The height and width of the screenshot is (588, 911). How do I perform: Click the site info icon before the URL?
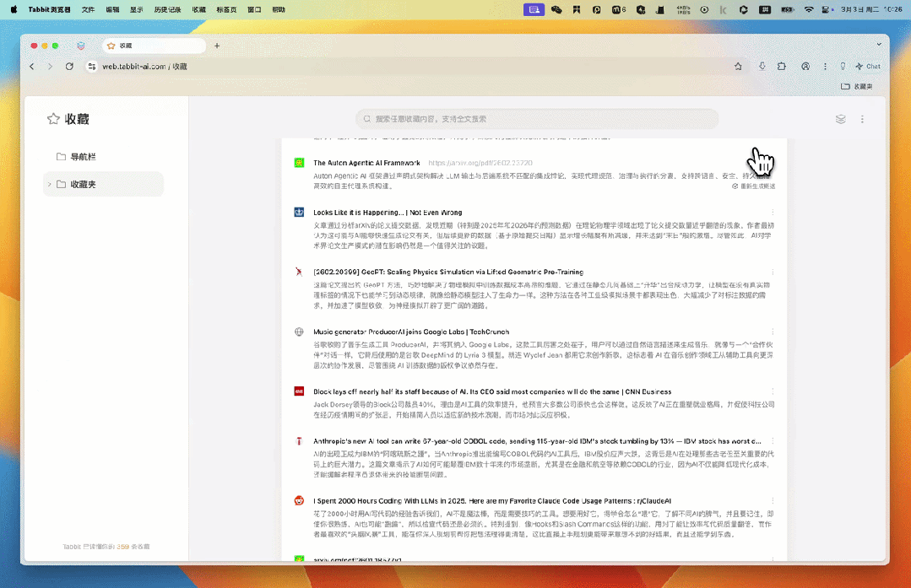pyautogui.click(x=92, y=66)
